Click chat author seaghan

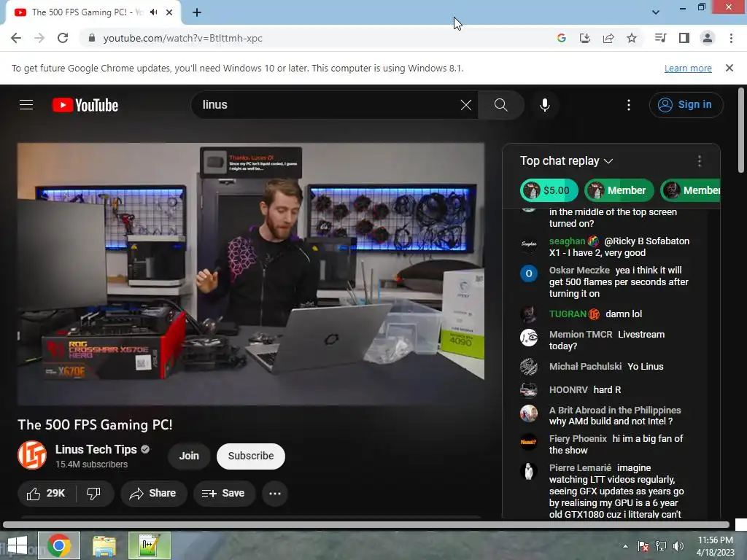567,241
